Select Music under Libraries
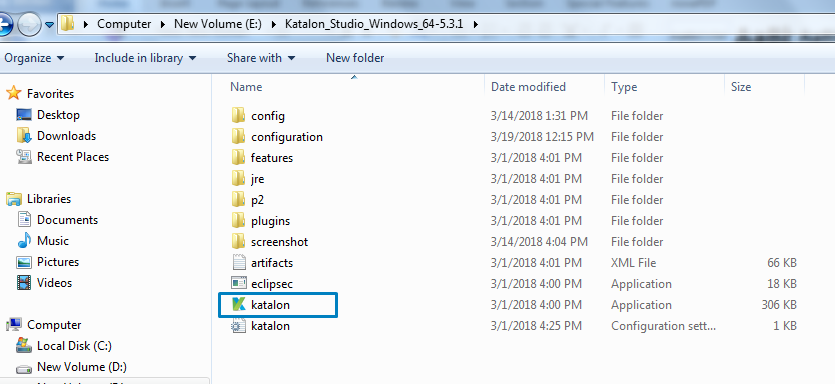The width and height of the screenshot is (835, 384). (53, 241)
